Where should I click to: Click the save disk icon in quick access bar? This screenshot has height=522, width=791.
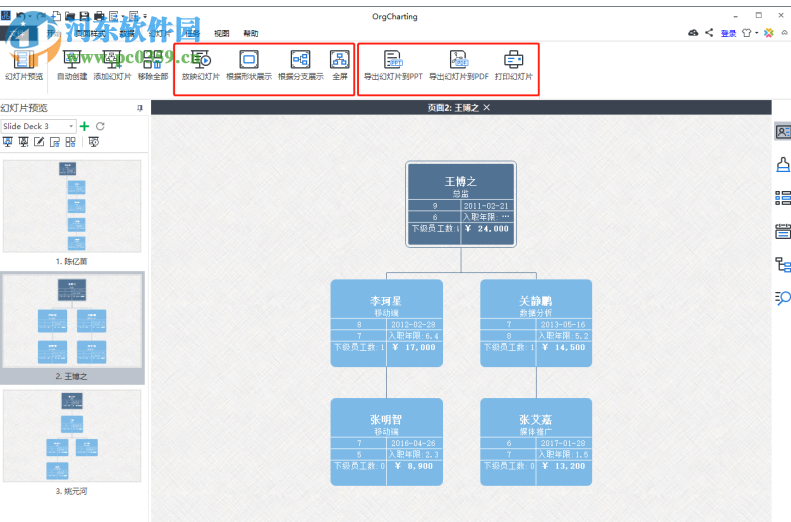[x=85, y=17]
